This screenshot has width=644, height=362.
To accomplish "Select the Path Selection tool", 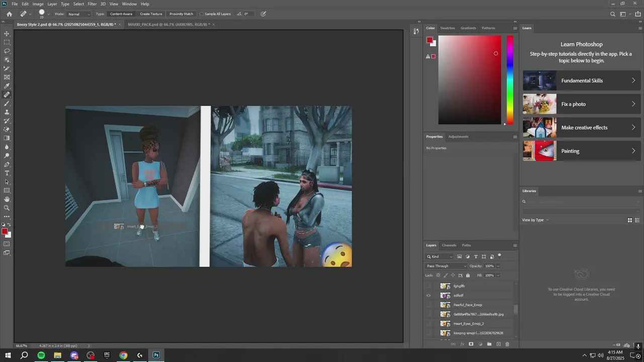I will (x=7, y=182).
